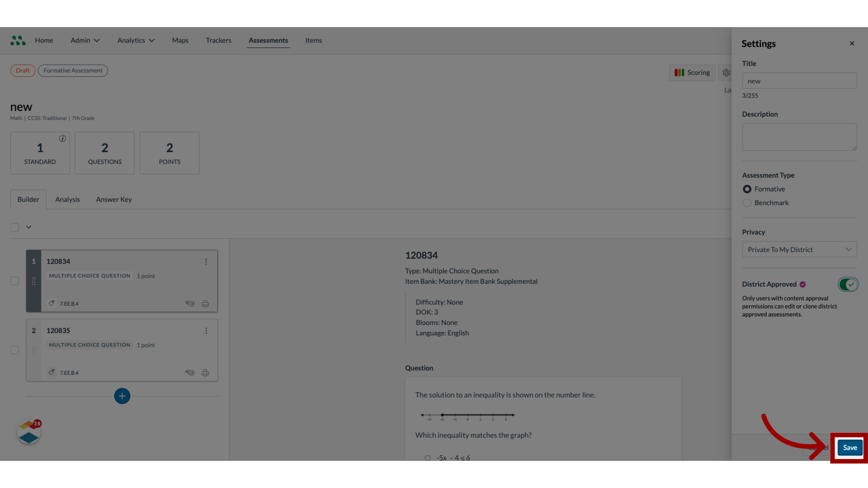
Task: Click the Title input field
Action: point(799,80)
